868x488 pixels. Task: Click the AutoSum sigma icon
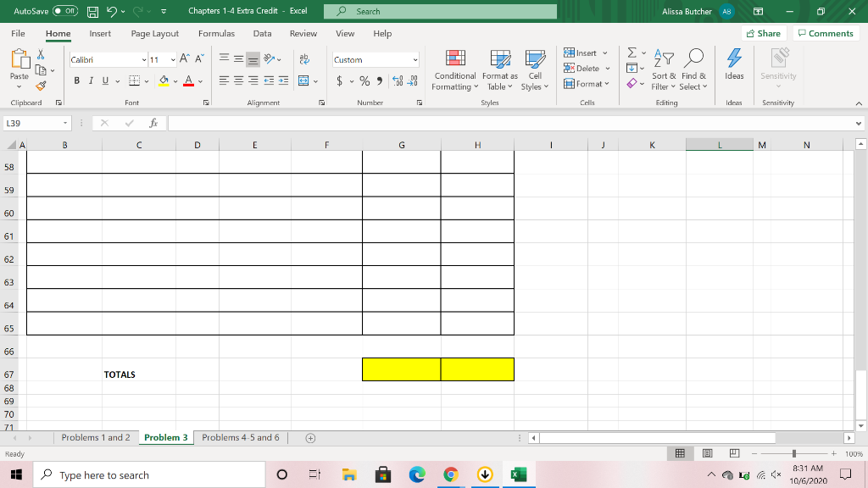click(x=632, y=53)
